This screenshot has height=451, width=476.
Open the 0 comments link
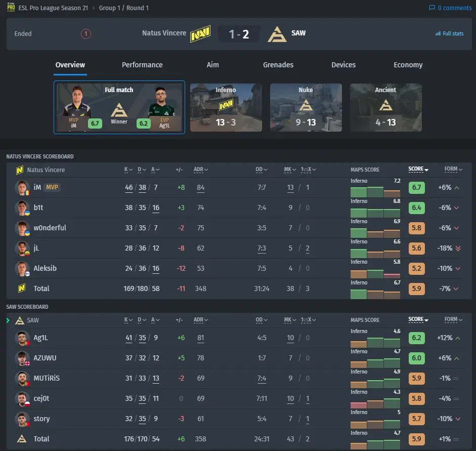[x=450, y=8]
